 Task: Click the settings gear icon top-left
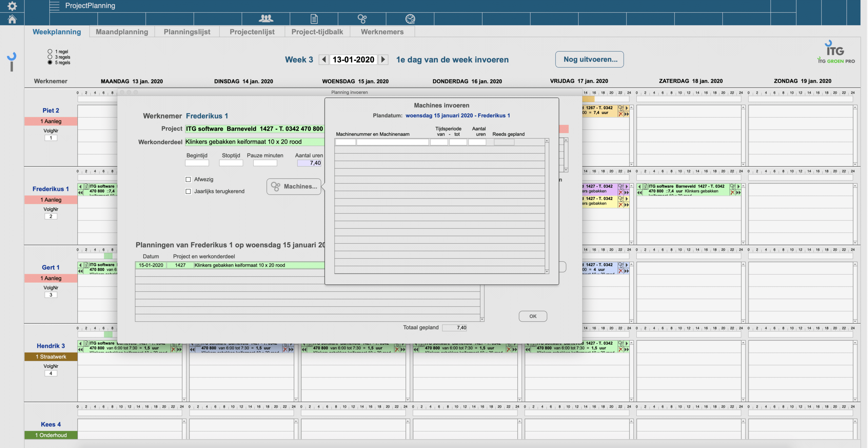tap(12, 6)
